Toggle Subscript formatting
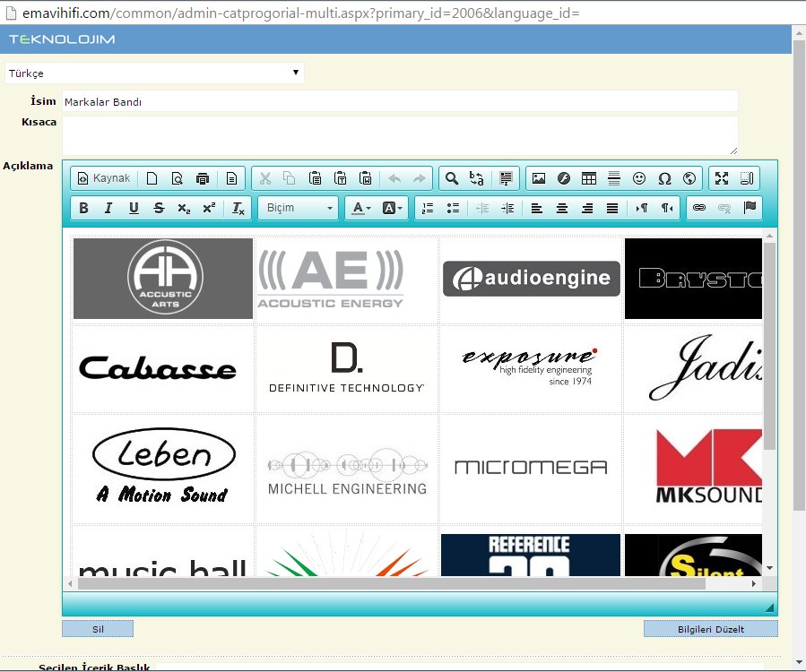Image resolution: width=806 pixels, height=672 pixels. point(184,208)
